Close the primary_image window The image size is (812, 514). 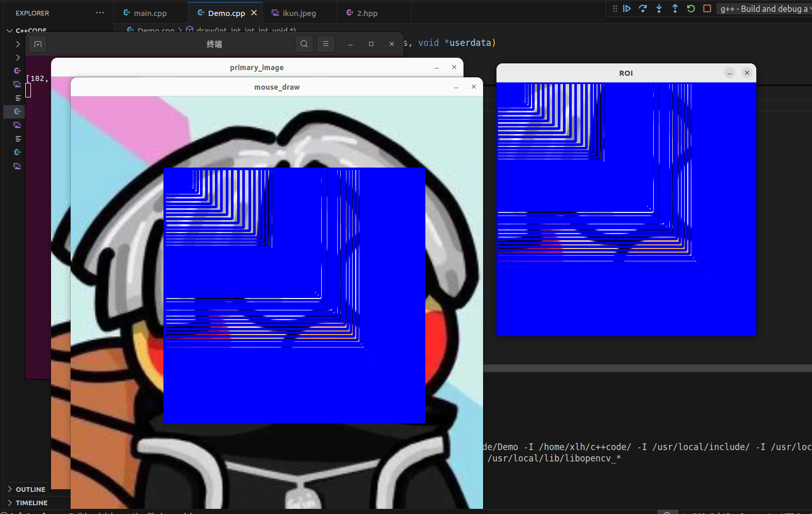pos(454,67)
